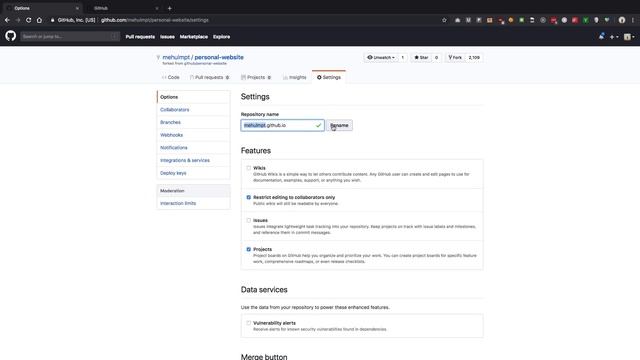
Task: Click the GitHub Octocat logo
Action: (x=11, y=36)
